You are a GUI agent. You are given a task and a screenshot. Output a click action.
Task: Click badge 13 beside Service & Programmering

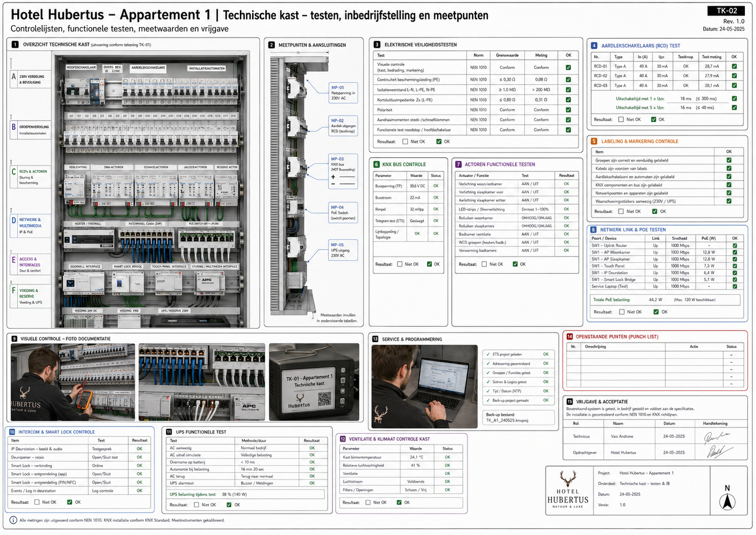tap(375, 339)
